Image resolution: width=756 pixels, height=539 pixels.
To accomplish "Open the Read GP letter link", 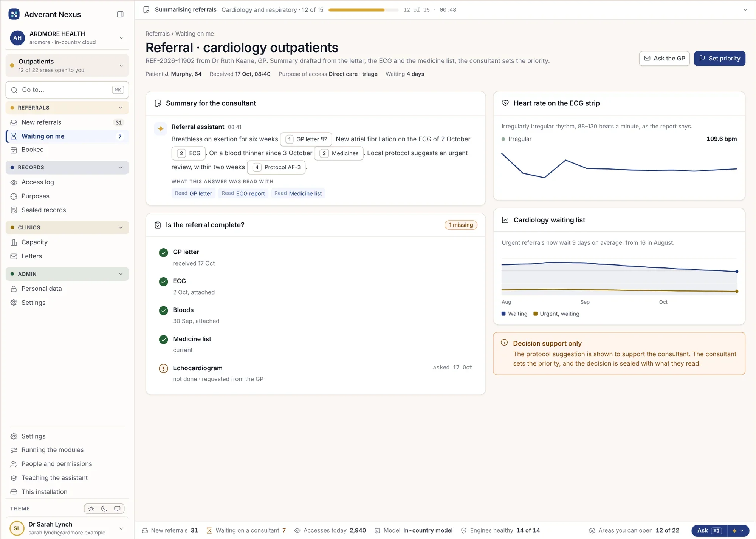I will [x=193, y=193].
